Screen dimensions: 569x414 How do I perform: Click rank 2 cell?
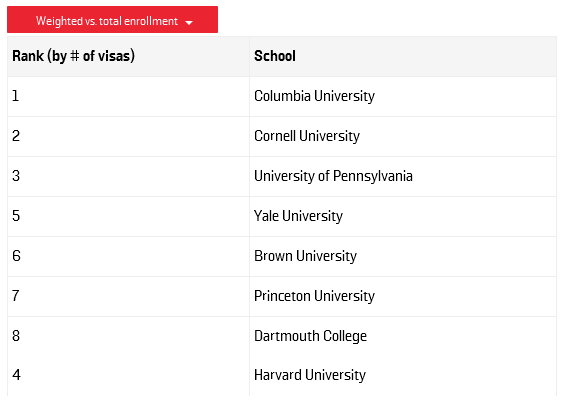pyautogui.click(x=128, y=136)
